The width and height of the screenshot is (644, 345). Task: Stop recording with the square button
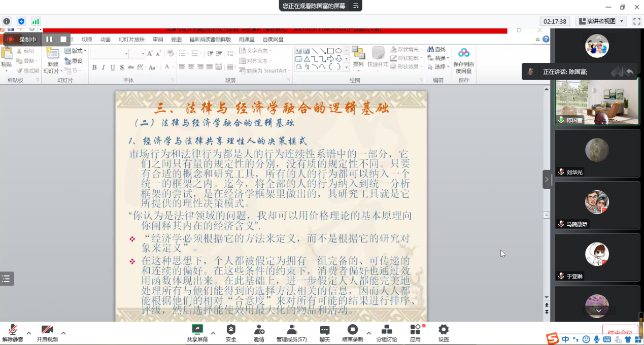pyautogui.click(x=63, y=39)
